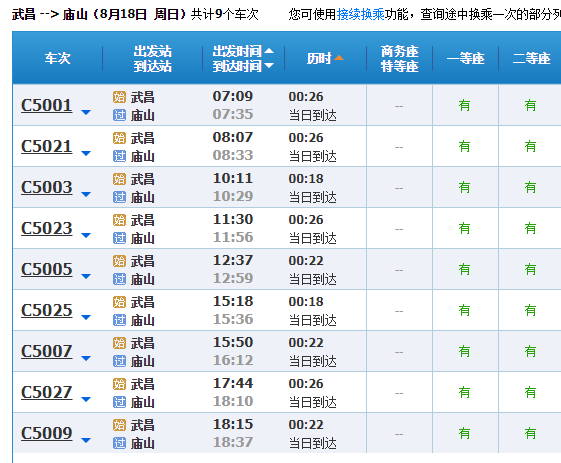
Task: Click the 出发时间 ascending sort arrow
Action: (x=269, y=51)
